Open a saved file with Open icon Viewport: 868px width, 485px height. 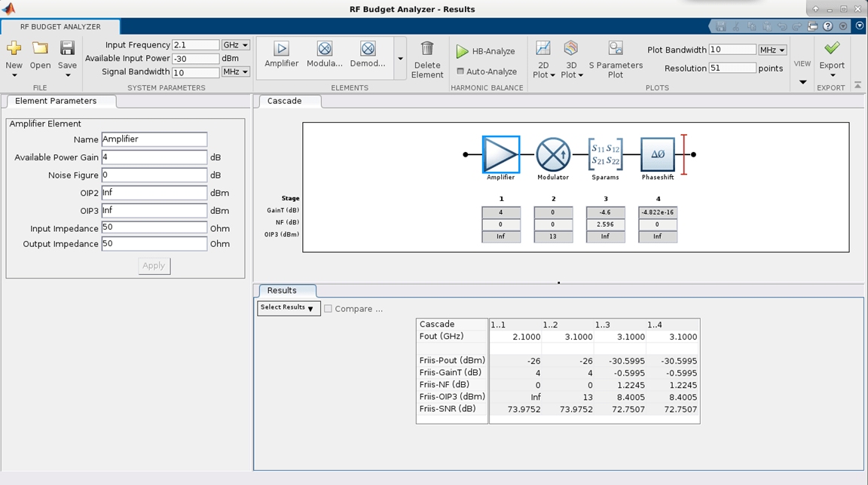(40, 49)
